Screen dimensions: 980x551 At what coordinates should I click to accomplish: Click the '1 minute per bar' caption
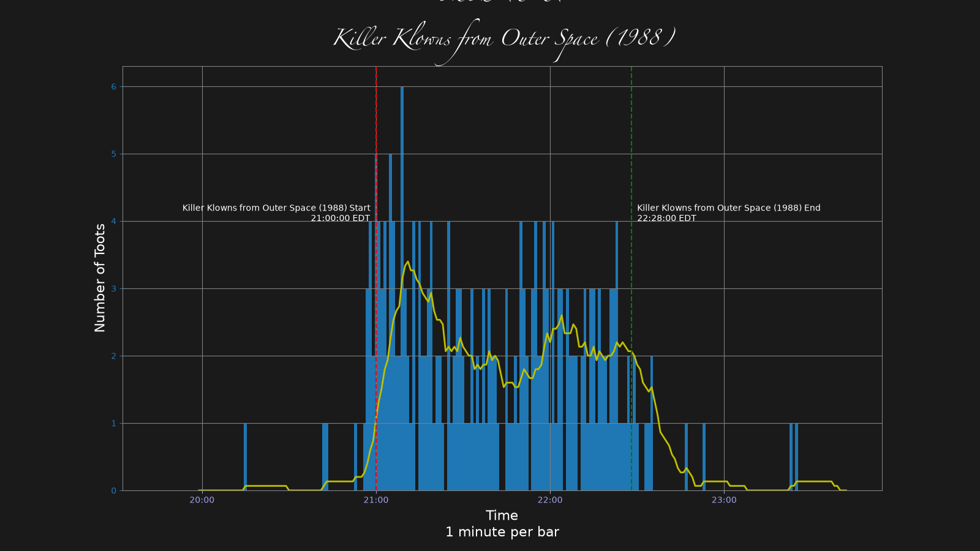click(502, 532)
